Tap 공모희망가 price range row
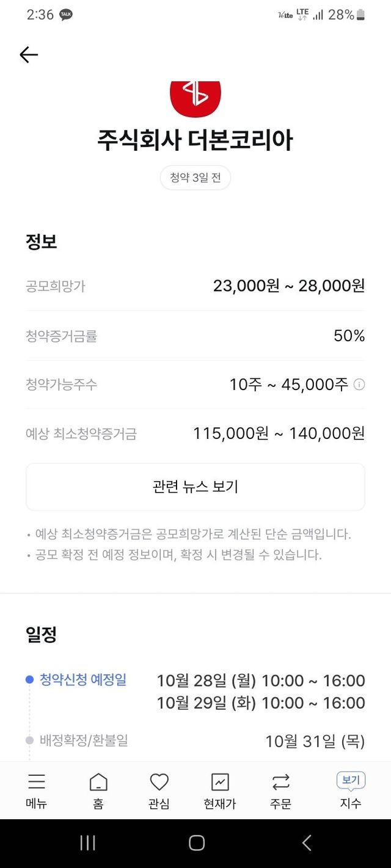Screen dimensions: 391x868 click(195, 286)
